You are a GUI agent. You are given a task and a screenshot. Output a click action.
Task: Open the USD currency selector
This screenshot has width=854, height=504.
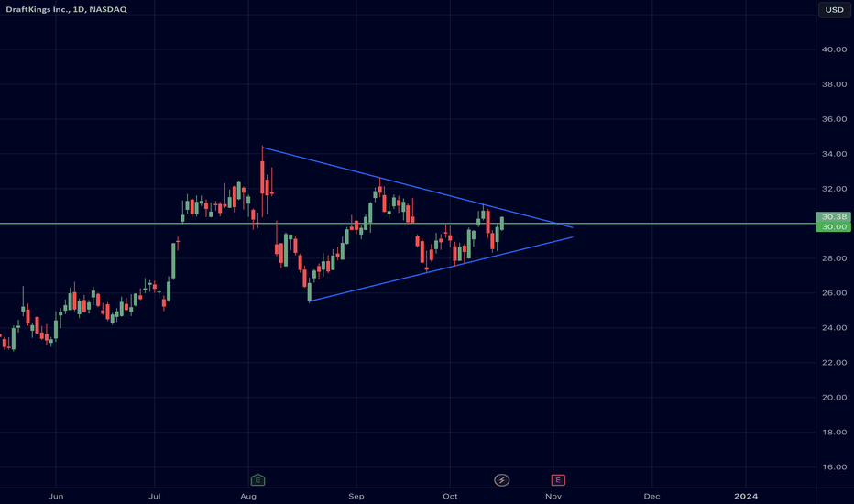[834, 10]
